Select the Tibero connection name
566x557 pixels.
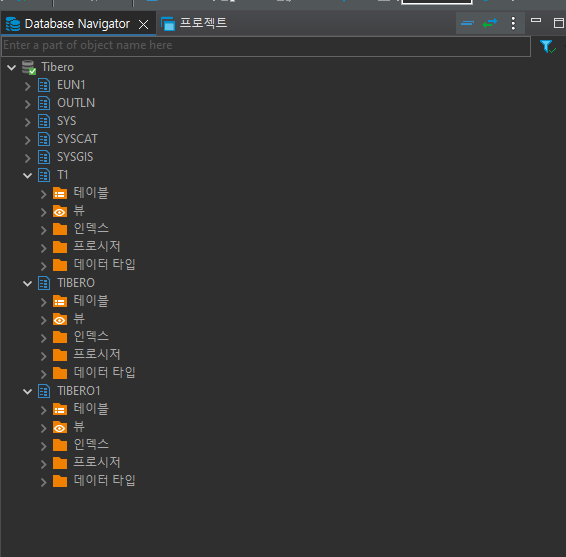[x=57, y=67]
